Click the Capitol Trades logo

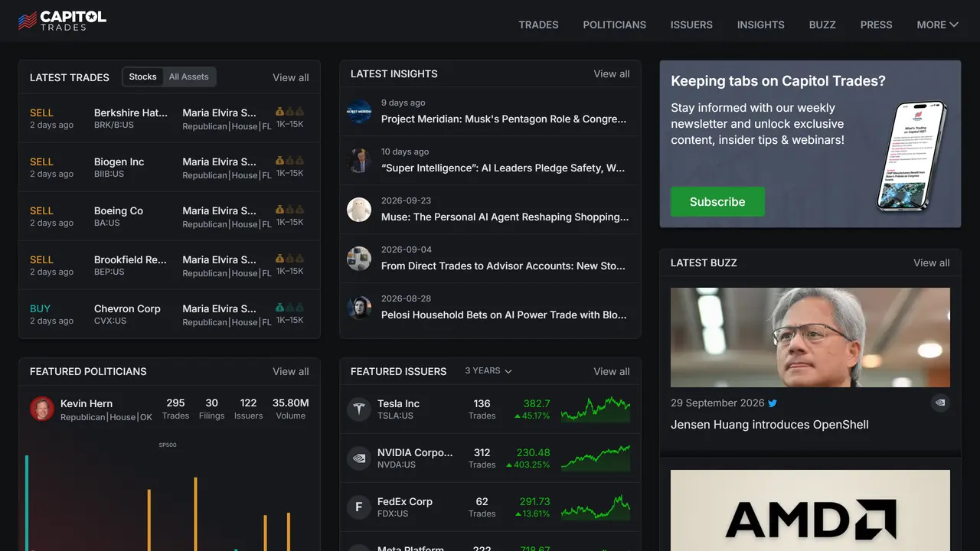point(62,21)
